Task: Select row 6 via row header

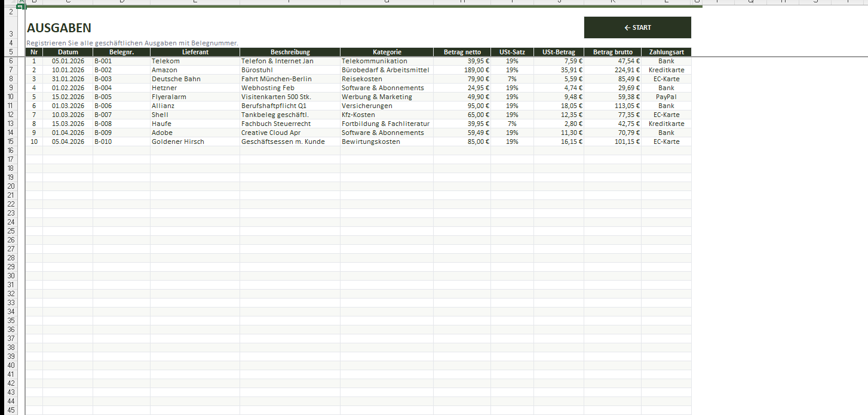Action: 11,61
